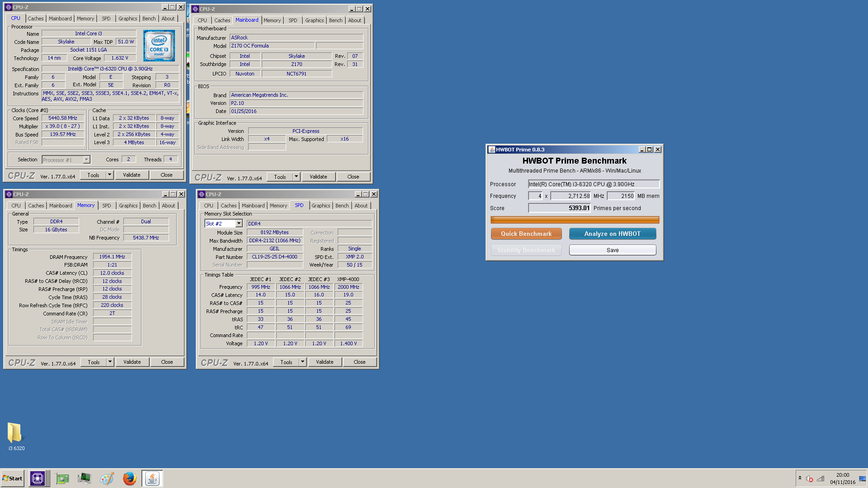Image resolution: width=868 pixels, height=488 pixels.
Task: Open the Java HWBOT Prime taskbar icon
Action: tap(152, 478)
